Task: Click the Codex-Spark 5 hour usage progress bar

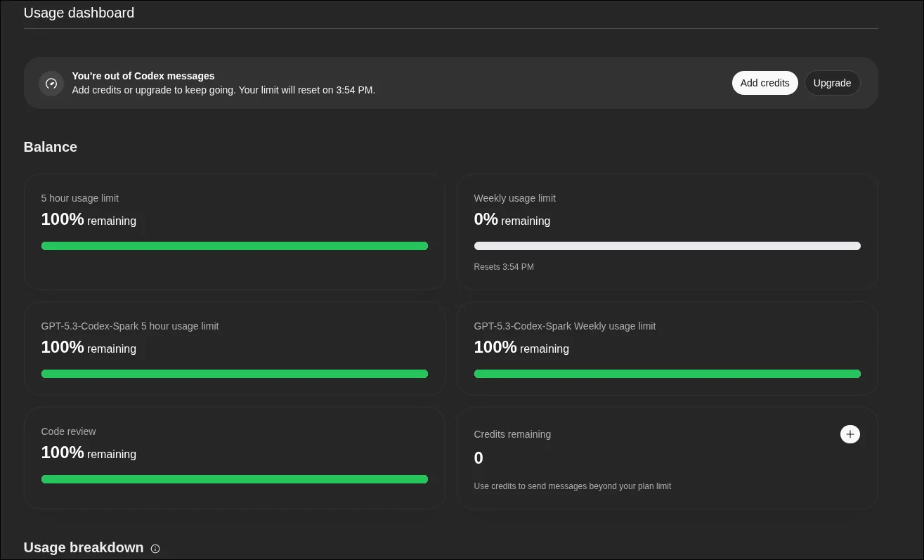Action: point(234,374)
